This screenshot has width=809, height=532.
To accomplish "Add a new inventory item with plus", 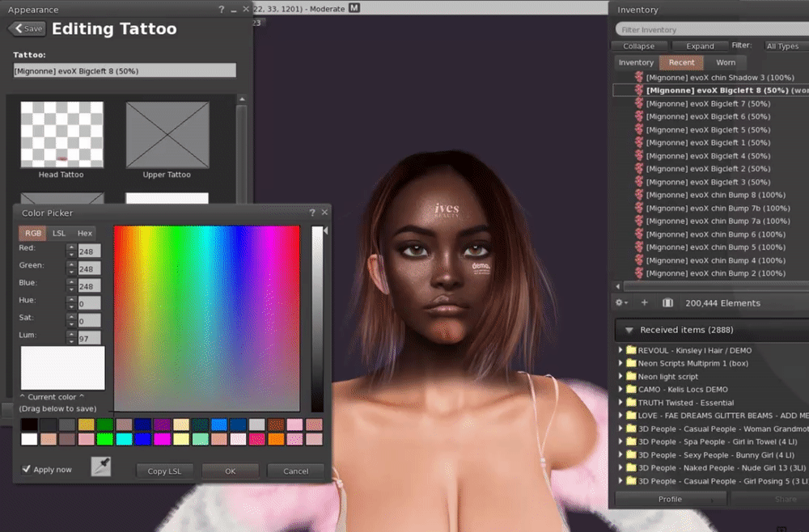I will [x=645, y=302].
